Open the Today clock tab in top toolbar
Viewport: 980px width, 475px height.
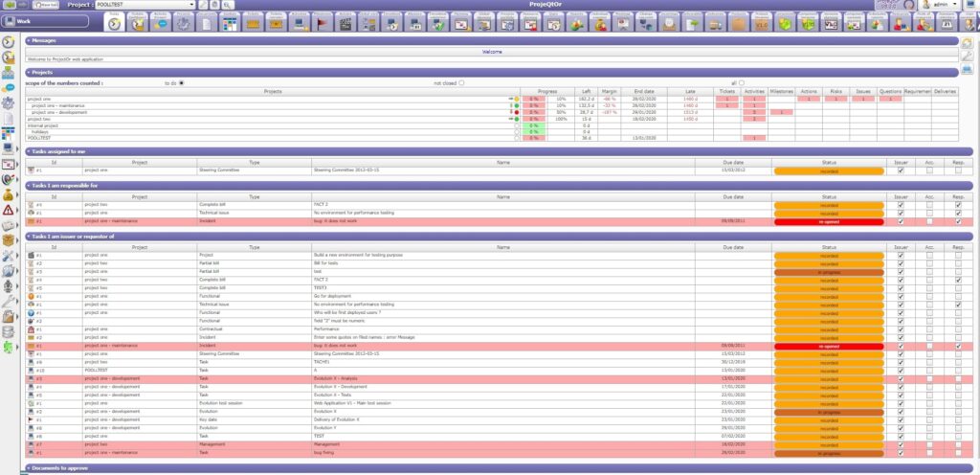pos(114,22)
